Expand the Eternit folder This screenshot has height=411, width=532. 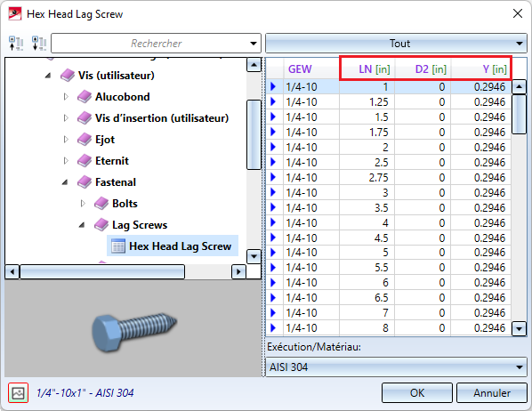pyautogui.click(x=66, y=161)
